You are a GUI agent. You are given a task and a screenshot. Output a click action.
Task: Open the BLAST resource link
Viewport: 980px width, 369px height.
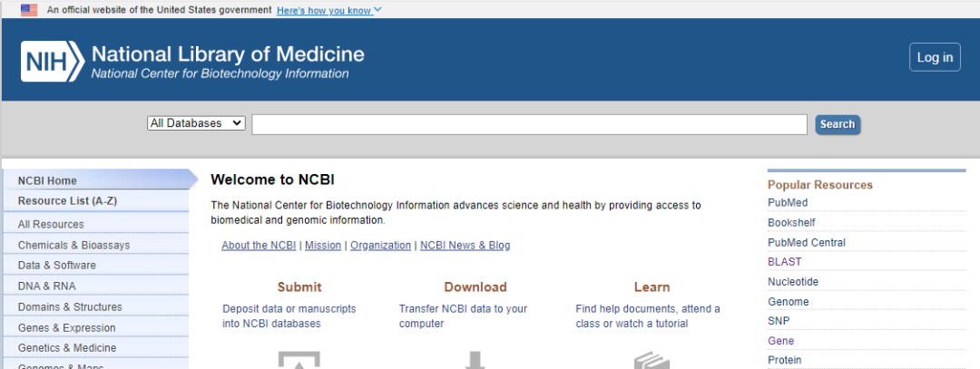(x=785, y=262)
